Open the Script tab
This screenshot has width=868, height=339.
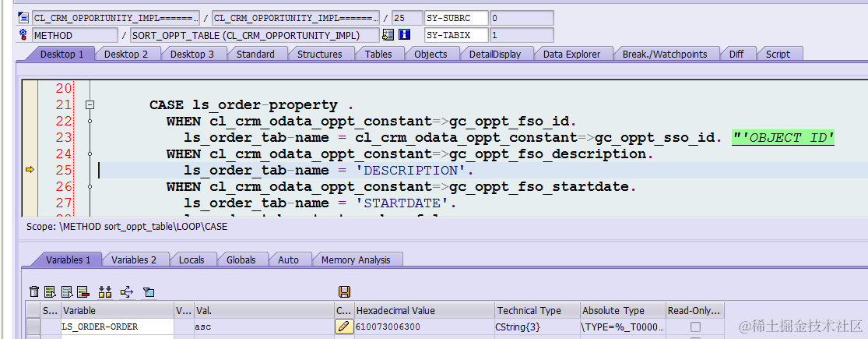pyautogui.click(x=778, y=54)
